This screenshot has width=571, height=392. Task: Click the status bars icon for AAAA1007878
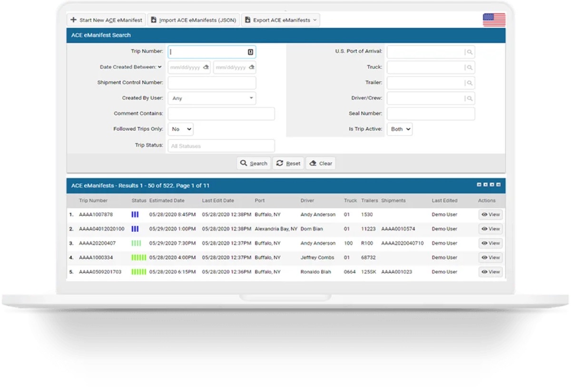(x=135, y=215)
